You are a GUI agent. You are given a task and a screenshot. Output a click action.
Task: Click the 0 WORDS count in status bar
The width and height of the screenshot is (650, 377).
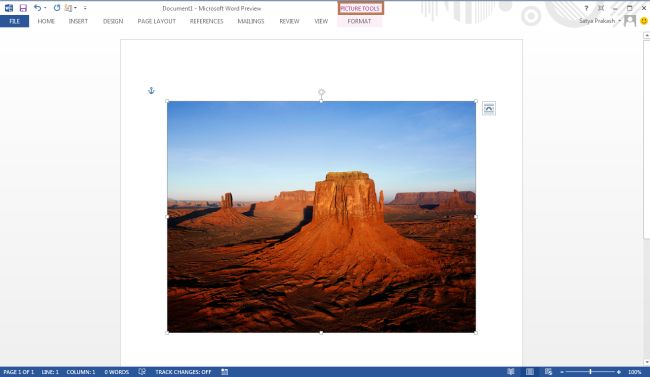tap(116, 372)
